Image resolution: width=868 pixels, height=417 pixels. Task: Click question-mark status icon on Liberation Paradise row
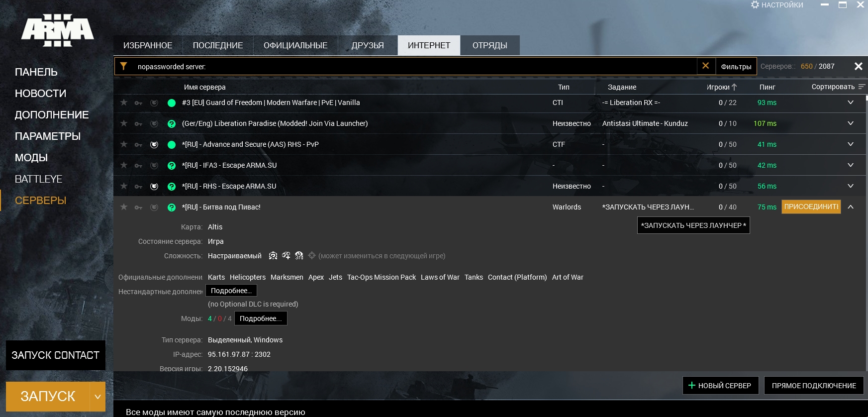(172, 124)
